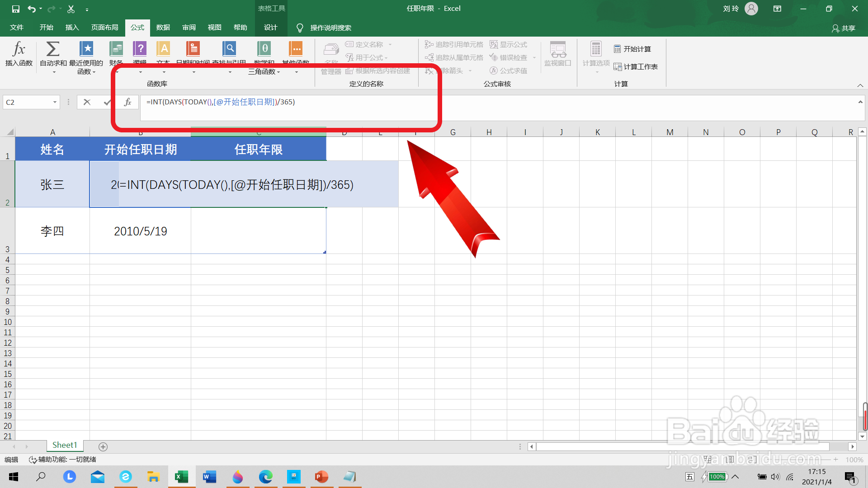The width and height of the screenshot is (868, 488).
Task: Open the File (文件) menu tab
Action: tap(17, 28)
